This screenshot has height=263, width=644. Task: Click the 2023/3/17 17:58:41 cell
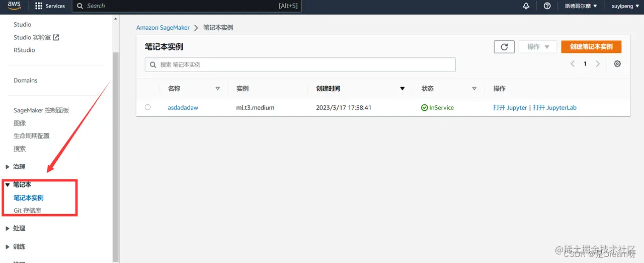tap(344, 108)
